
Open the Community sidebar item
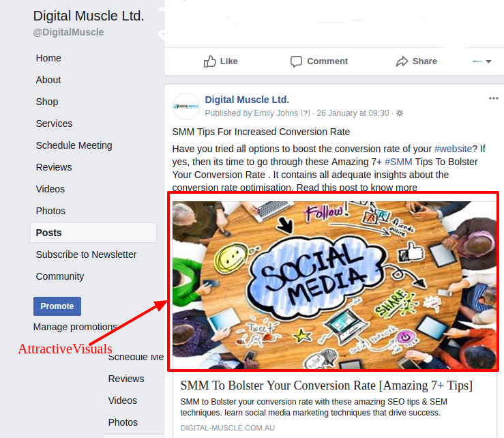[x=60, y=276]
